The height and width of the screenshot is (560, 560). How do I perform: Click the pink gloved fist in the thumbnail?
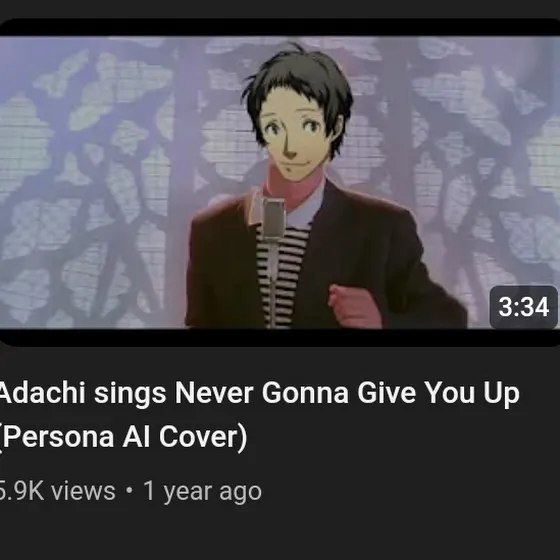(354, 306)
